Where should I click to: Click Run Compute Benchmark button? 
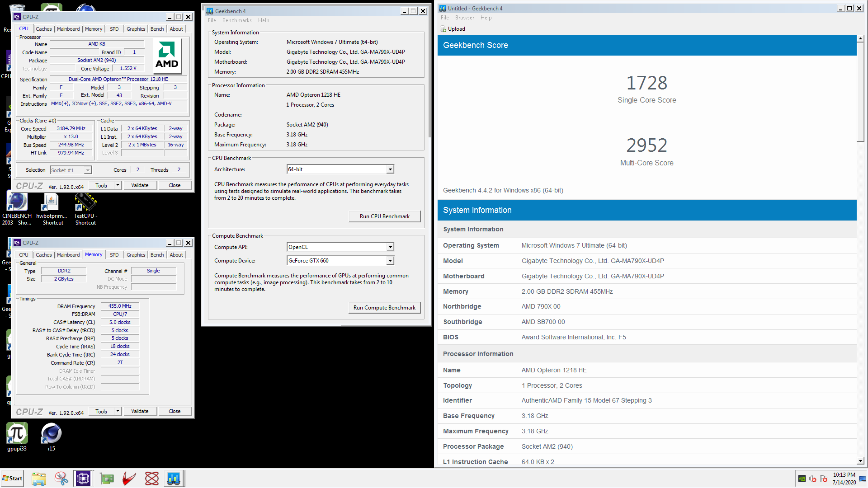385,308
